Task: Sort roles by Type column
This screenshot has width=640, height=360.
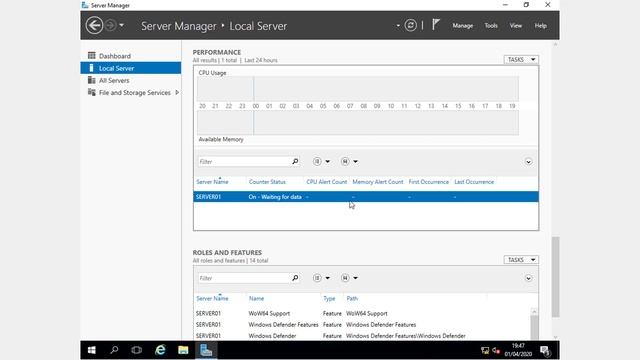Action: pyautogui.click(x=329, y=299)
